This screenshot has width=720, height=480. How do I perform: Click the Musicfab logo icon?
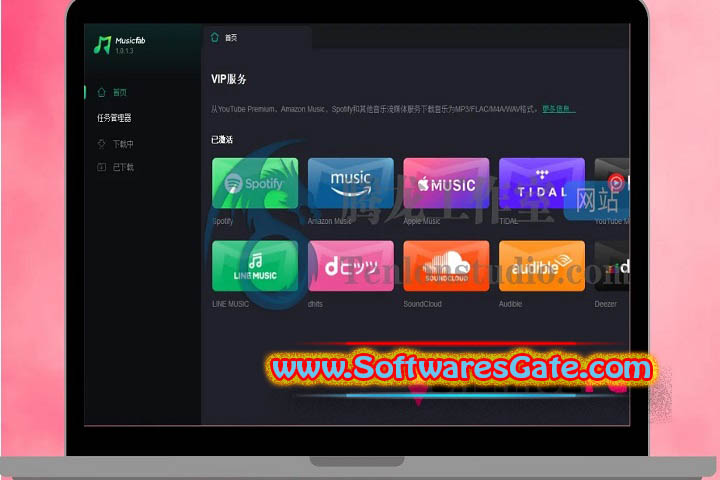coord(102,45)
